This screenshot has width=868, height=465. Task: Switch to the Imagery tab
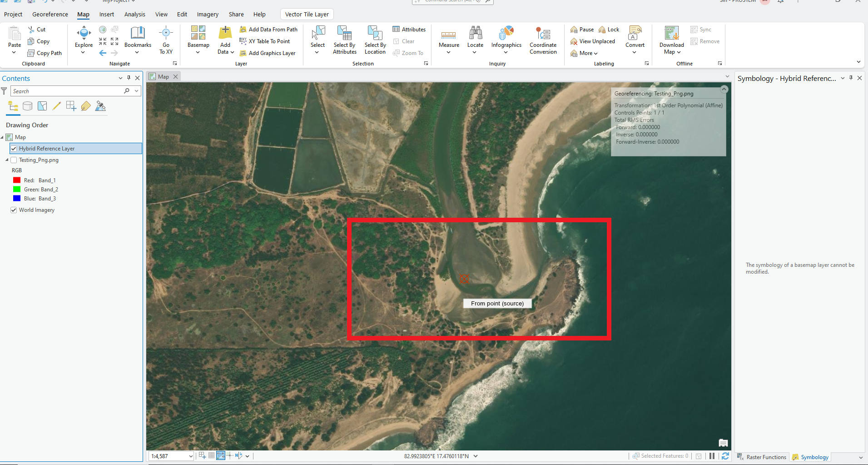tap(208, 15)
